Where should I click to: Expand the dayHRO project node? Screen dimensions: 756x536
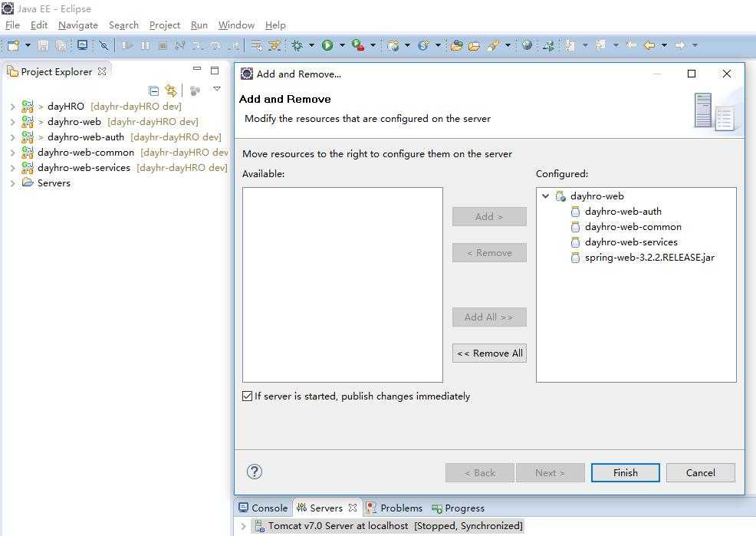pyautogui.click(x=12, y=107)
